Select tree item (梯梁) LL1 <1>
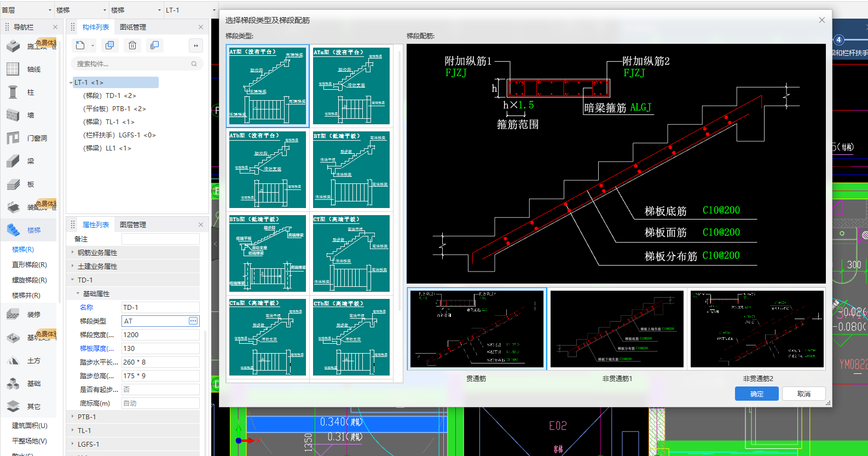 click(107, 148)
